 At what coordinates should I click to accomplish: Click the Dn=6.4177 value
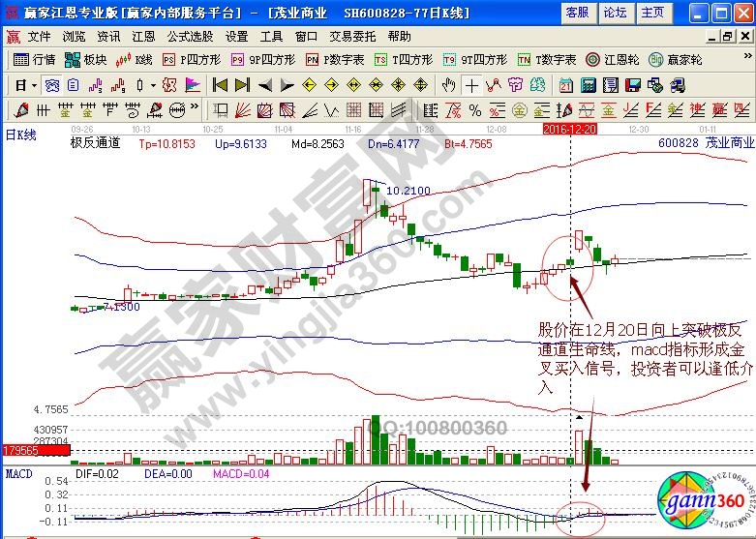pos(393,143)
